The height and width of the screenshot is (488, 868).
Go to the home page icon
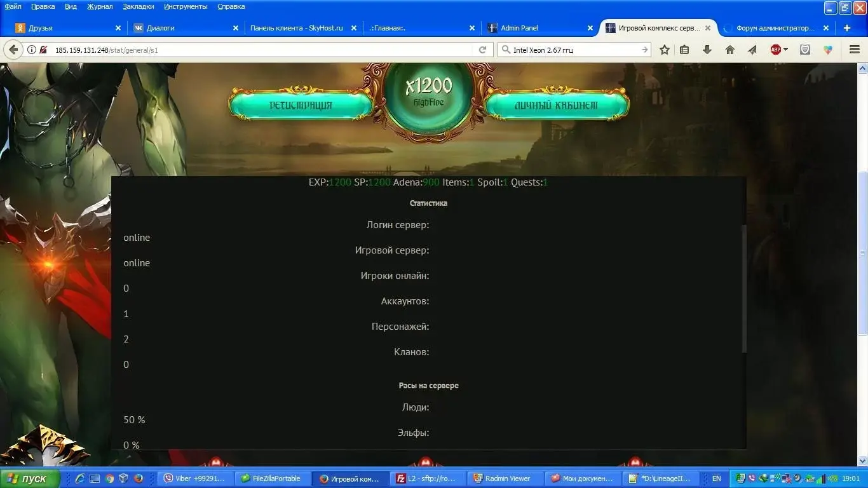coord(729,50)
